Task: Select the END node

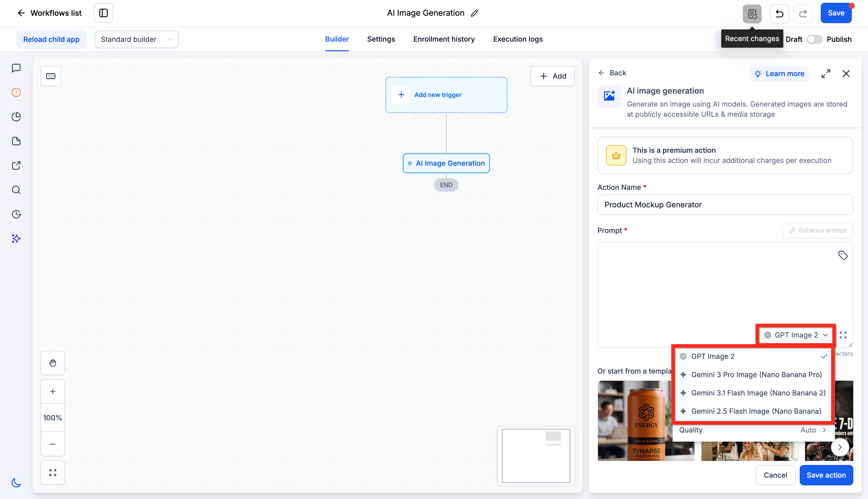Action: pyautogui.click(x=446, y=185)
